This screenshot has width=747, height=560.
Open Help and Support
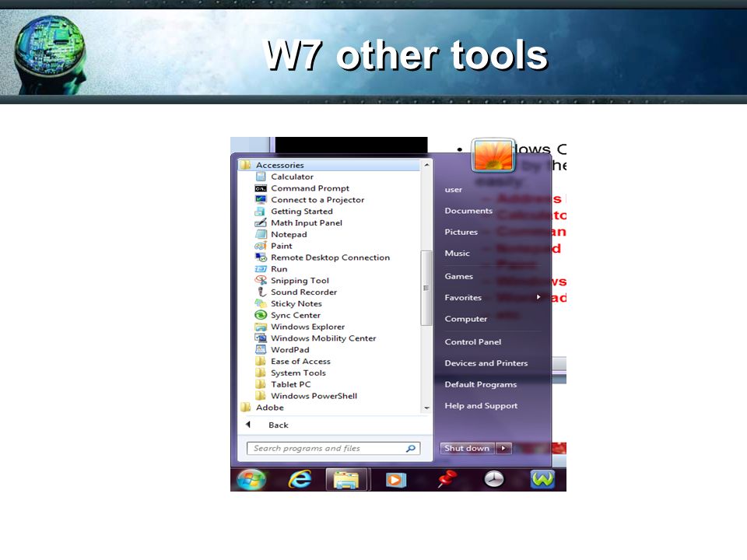481,406
